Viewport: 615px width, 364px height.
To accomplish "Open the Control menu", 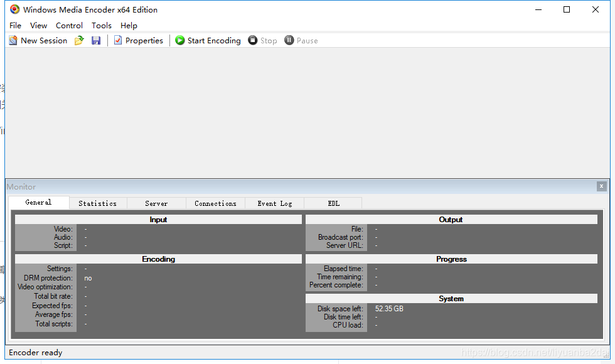I will 69,26.
